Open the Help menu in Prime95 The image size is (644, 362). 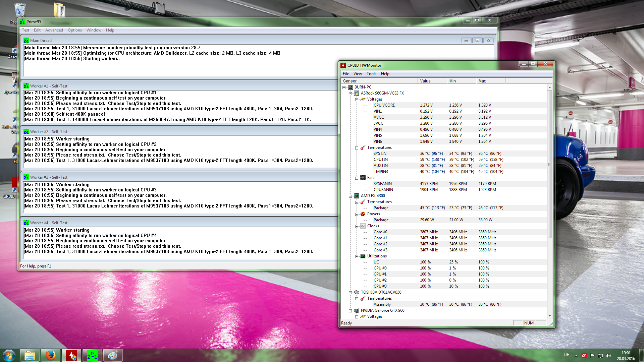(110, 30)
